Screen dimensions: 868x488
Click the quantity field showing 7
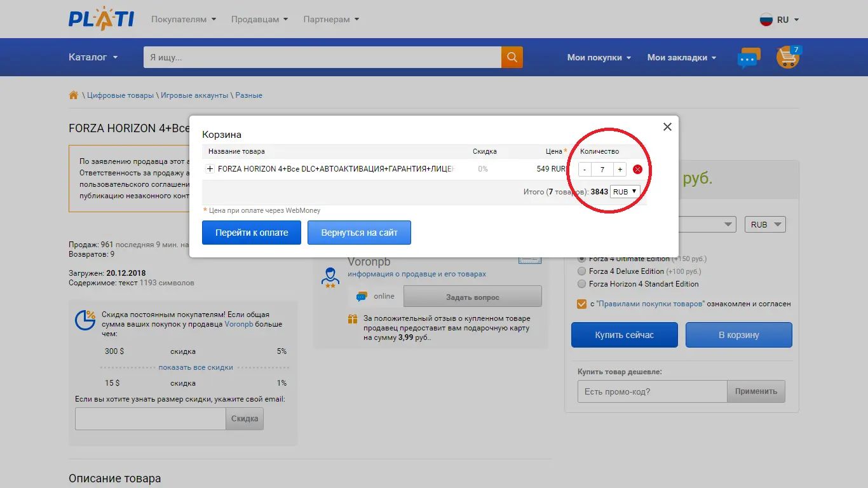pyautogui.click(x=602, y=170)
